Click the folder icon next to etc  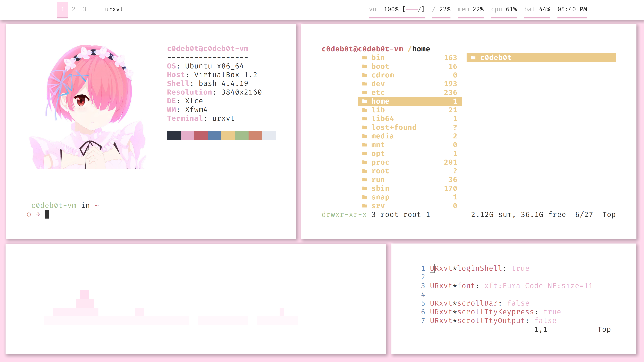pyautogui.click(x=364, y=93)
